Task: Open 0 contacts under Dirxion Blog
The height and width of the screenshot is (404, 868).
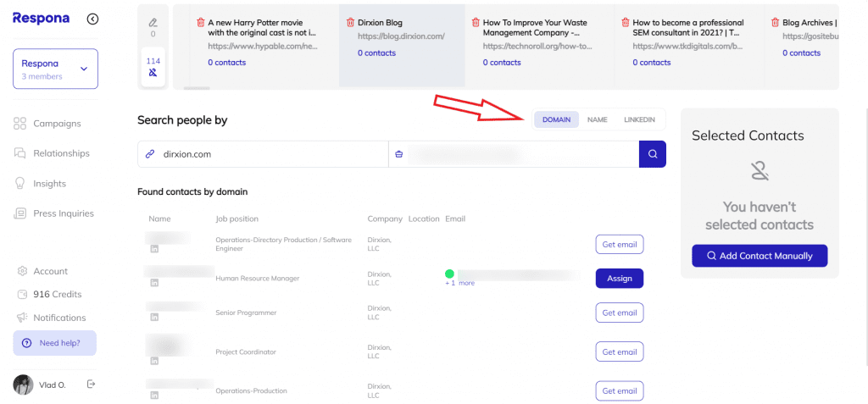Action: coord(376,53)
